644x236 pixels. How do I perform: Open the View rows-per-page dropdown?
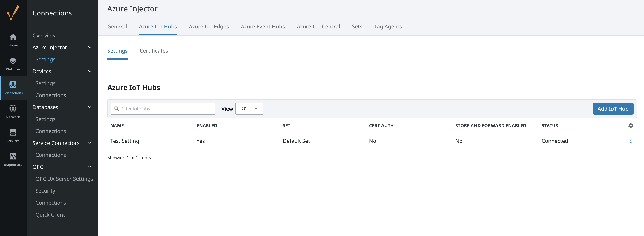[x=249, y=109]
